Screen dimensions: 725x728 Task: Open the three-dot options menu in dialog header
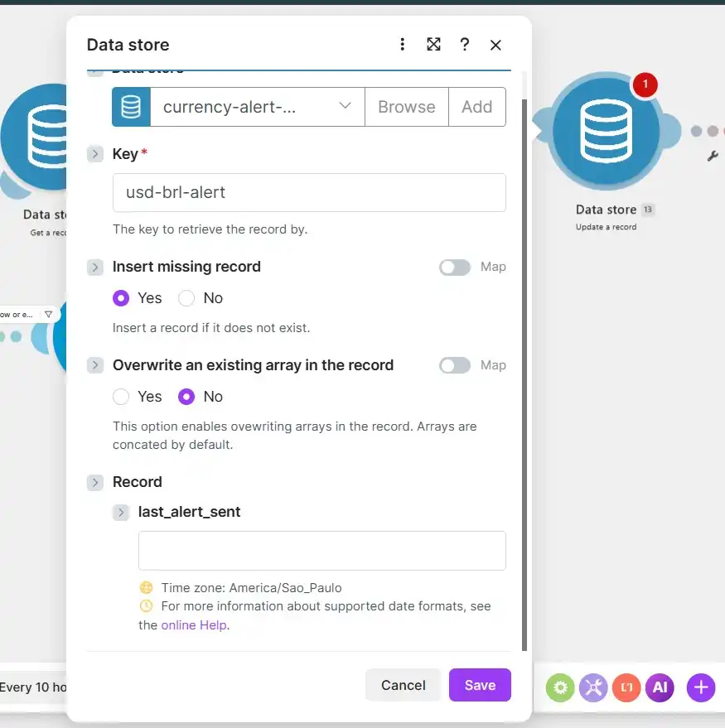402,45
